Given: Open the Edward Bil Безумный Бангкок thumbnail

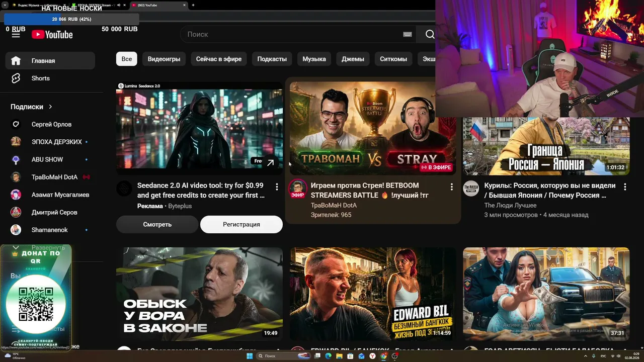Looking at the screenshot, I should pyautogui.click(x=373, y=294).
